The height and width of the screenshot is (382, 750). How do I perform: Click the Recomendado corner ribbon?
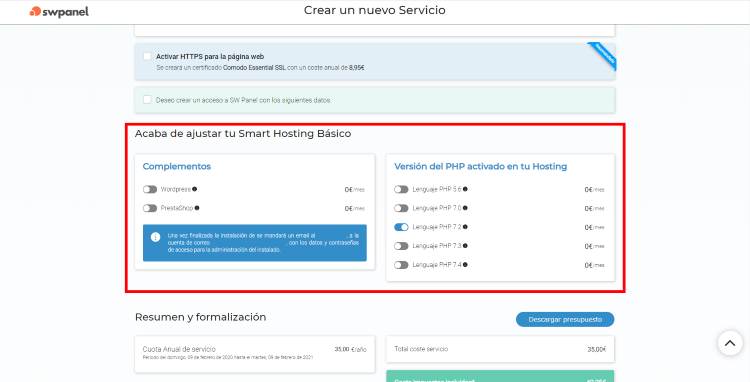pos(604,55)
